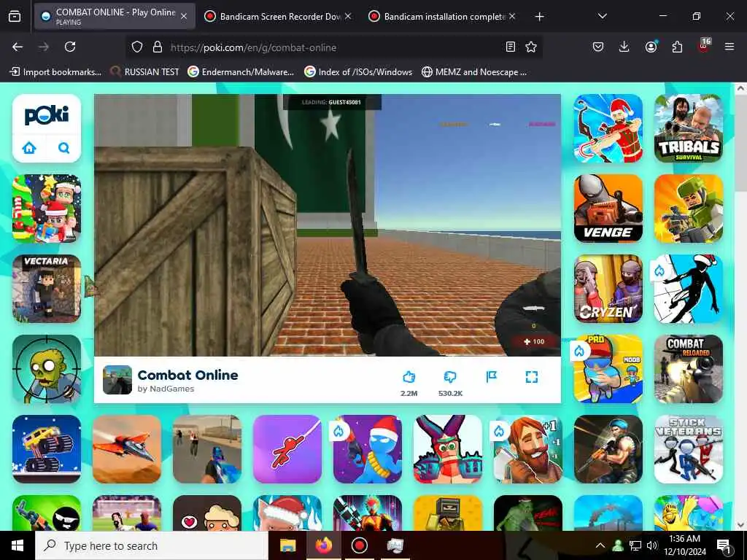Open Firefox View in tab bar
The height and width of the screenshot is (560, 747).
coord(15,16)
